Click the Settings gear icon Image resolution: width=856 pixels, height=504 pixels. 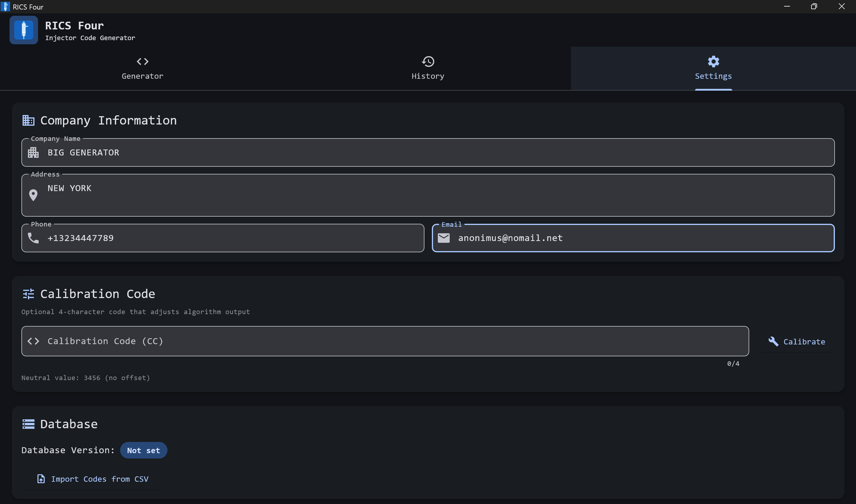[713, 62]
